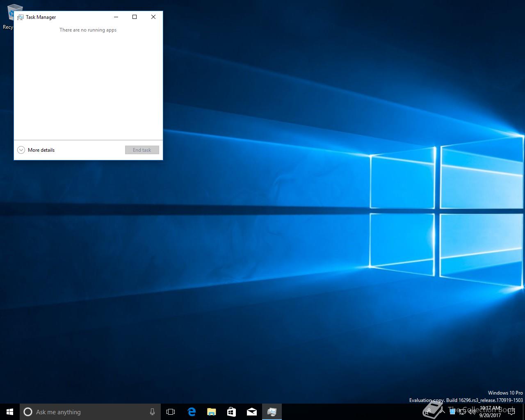This screenshot has height=420, width=525.
Task: Open Task View from the taskbar
Action: 171,412
